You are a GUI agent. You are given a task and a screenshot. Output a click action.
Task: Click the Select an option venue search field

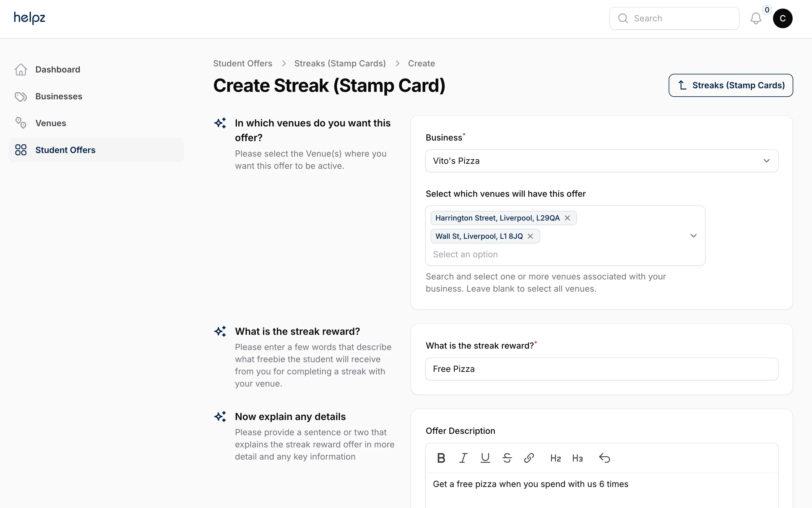(x=465, y=254)
